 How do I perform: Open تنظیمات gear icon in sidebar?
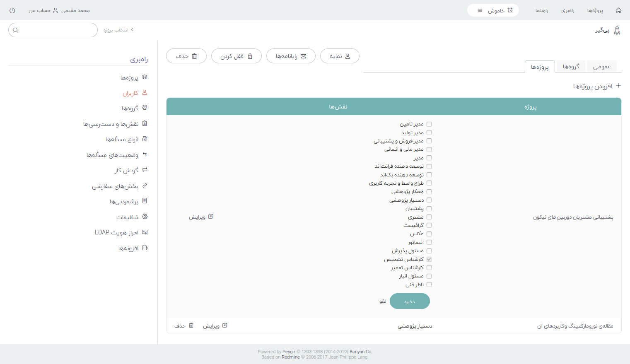(x=145, y=217)
